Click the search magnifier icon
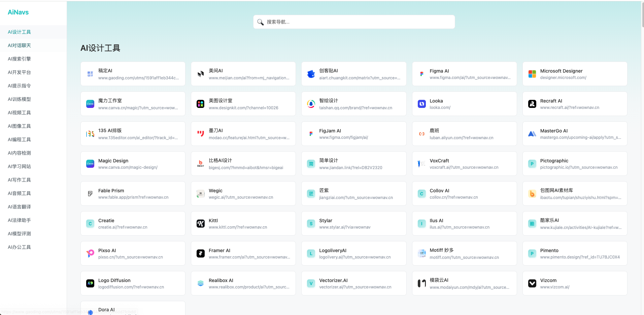This screenshot has width=644, height=315. [x=260, y=22]
